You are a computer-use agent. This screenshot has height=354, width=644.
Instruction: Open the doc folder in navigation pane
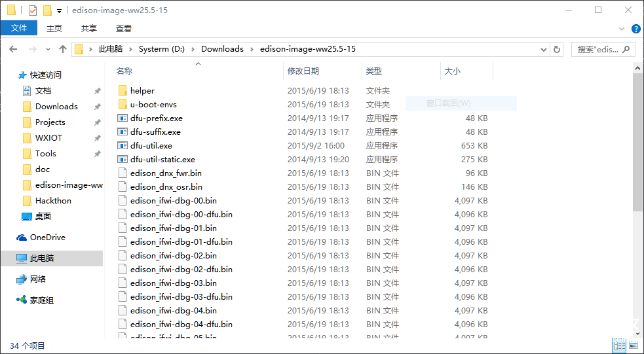coord(43,169)
